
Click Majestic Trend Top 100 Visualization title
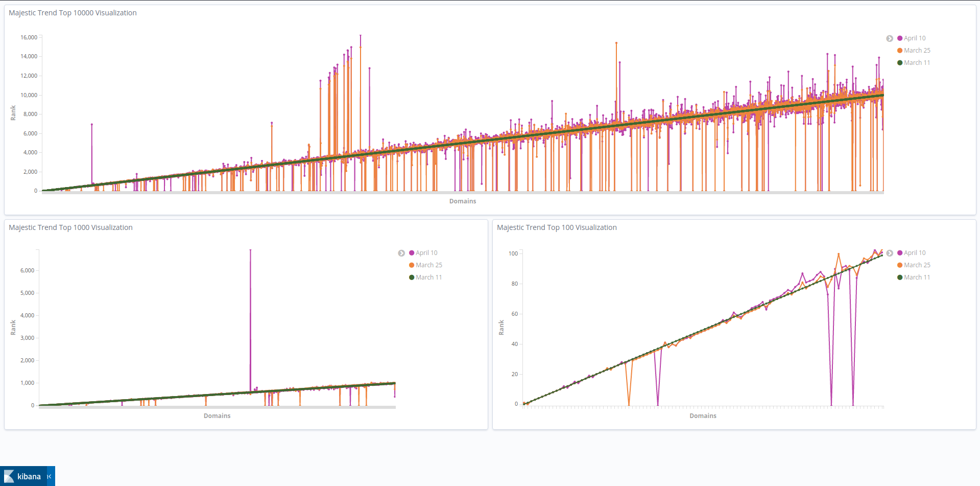[x=557, y=227]
